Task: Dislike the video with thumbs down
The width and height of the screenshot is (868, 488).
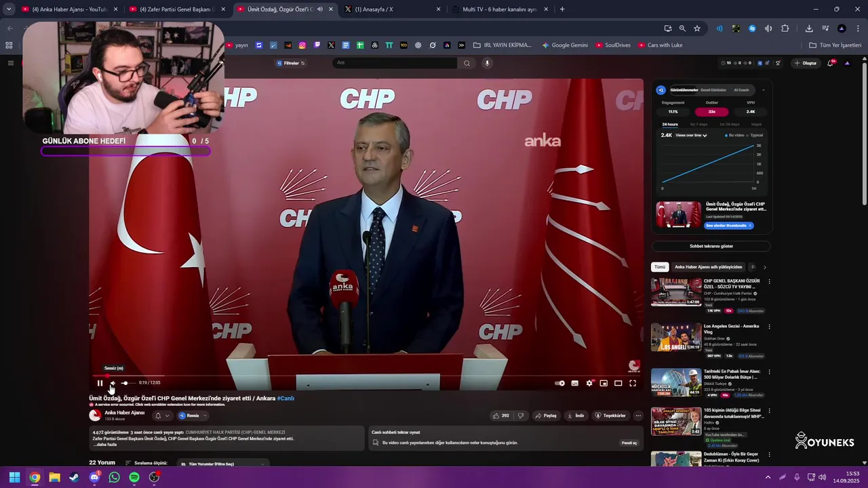Action: [x=521, y=415]
